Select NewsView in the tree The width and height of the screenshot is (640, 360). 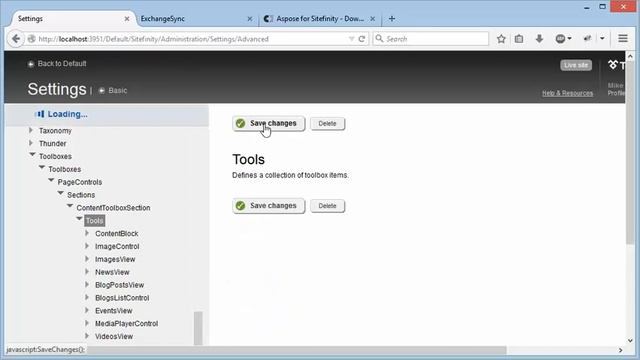coord(112,272)
